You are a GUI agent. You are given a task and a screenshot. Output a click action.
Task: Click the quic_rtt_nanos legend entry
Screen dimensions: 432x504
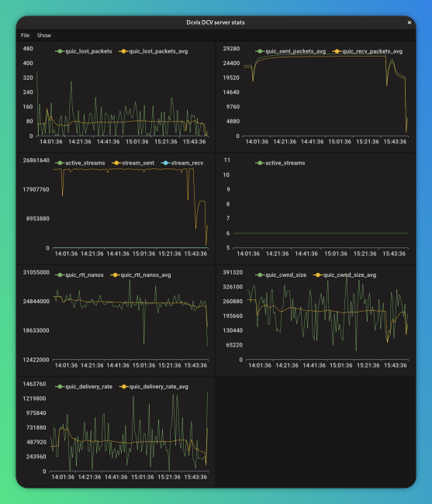tap(80, 274)
